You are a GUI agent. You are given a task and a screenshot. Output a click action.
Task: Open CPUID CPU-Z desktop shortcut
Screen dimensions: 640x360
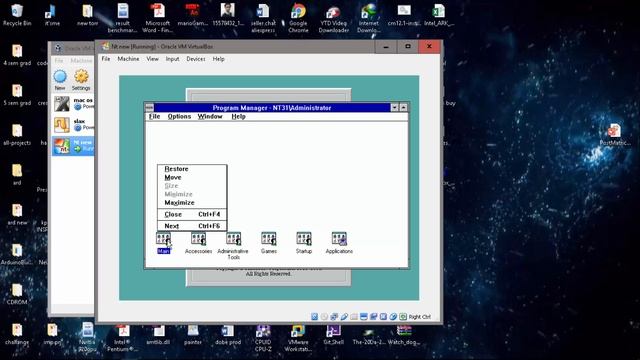pos(263,338)
